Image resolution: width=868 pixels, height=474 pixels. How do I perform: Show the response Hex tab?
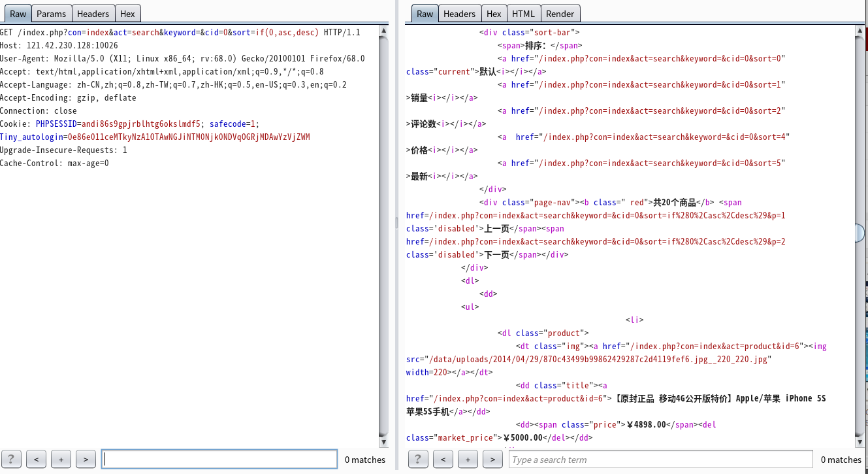(x=494, y=14)
